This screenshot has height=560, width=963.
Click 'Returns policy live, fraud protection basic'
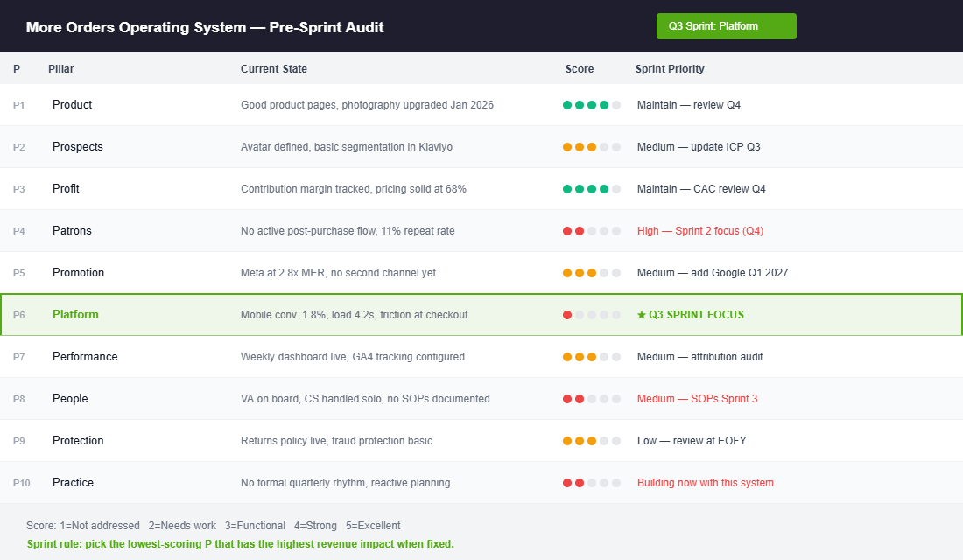pyautogui.click(x=336, y=441)
